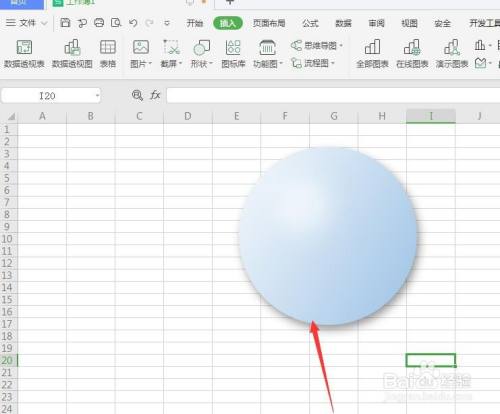Open the 文件 hamburger menu
The width and height of the screenshot is (500, 414).
[21, 23]
